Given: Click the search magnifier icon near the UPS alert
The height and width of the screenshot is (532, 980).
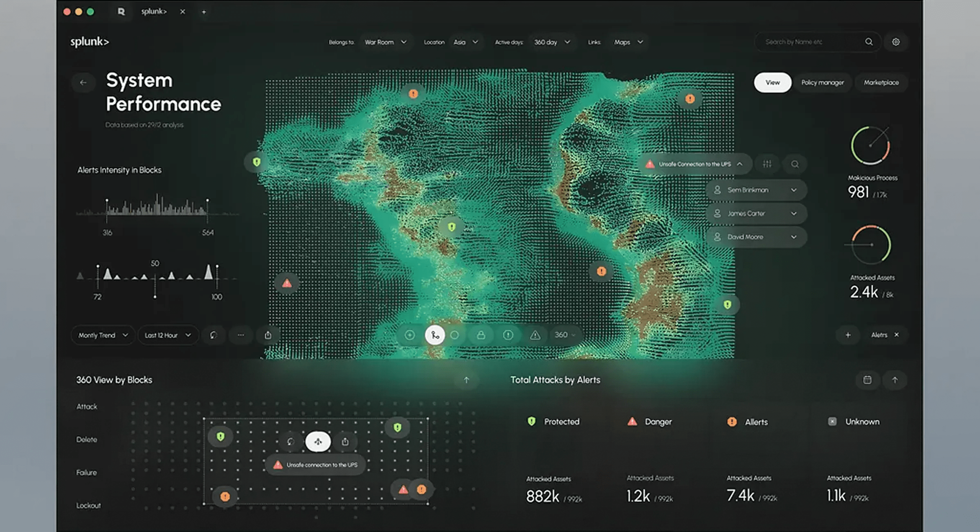Looking at the screenshot, I should click(x=795, y=164).
